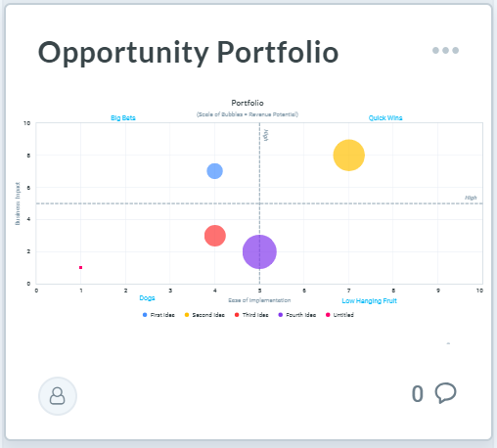Select the yellow Second Idea bubble

[348, 156]
